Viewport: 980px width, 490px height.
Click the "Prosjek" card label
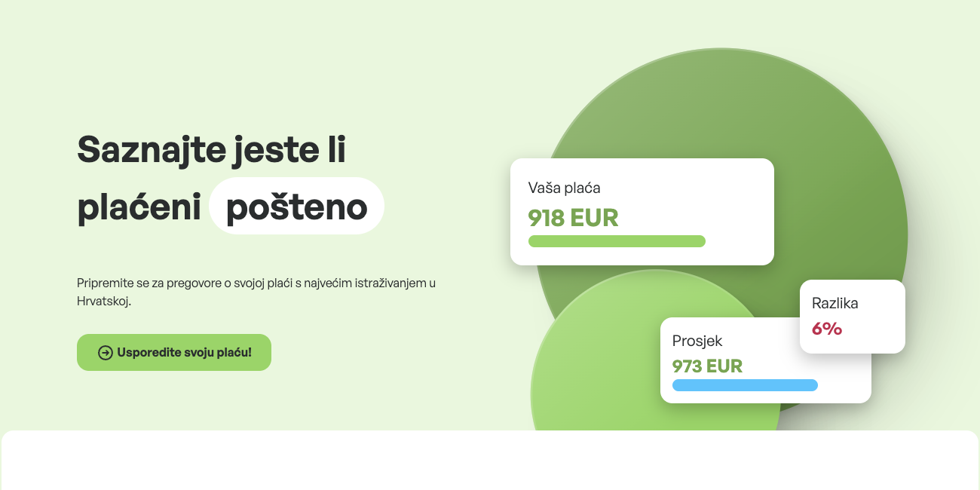point(697,341)
